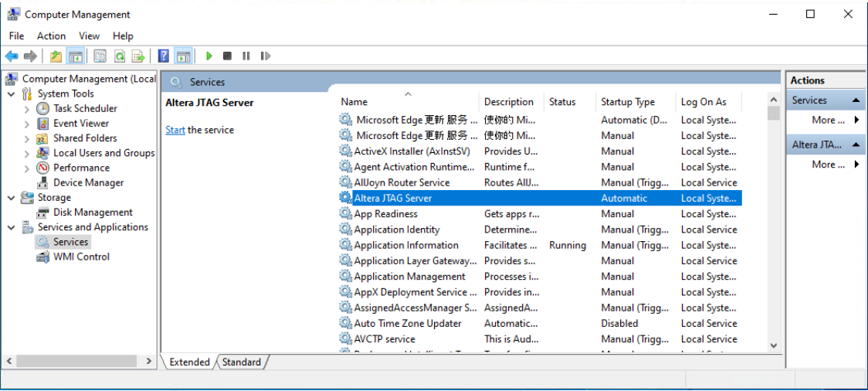Viewport: 868px width, 391px height.
Task: Open Help via the question mark icon
Action: coord(163,56)
